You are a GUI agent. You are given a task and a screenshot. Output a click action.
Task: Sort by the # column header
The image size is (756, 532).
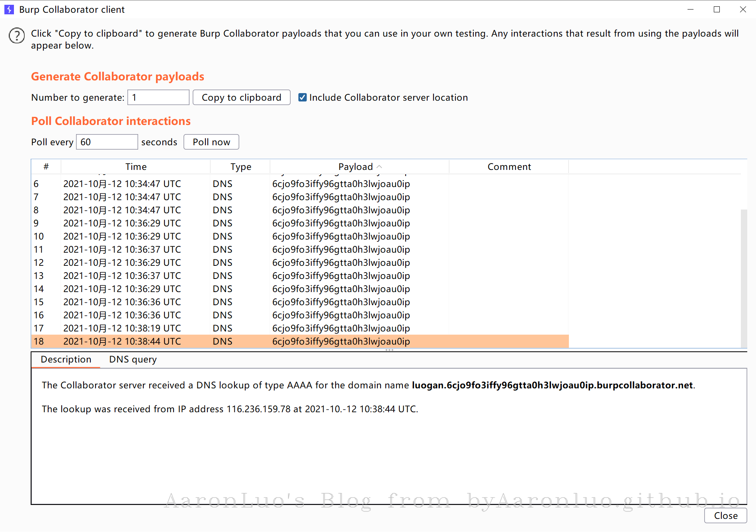pos(46,167)
